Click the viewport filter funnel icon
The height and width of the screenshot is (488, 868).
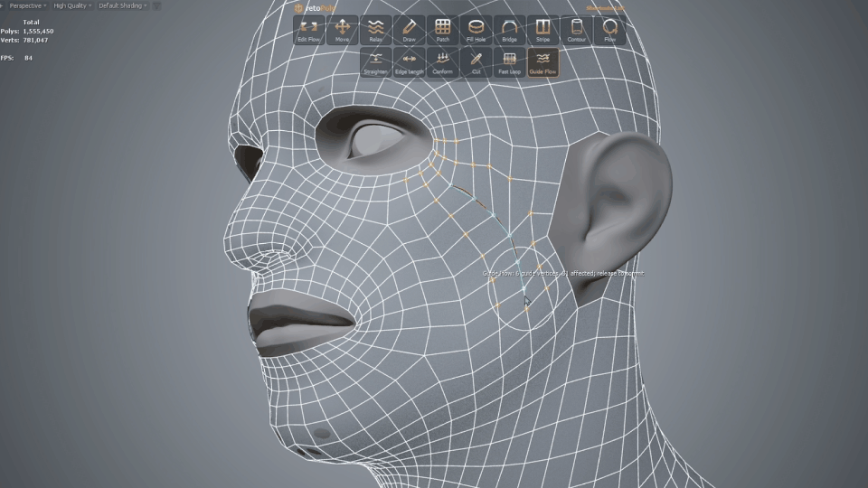coord(156,5)
